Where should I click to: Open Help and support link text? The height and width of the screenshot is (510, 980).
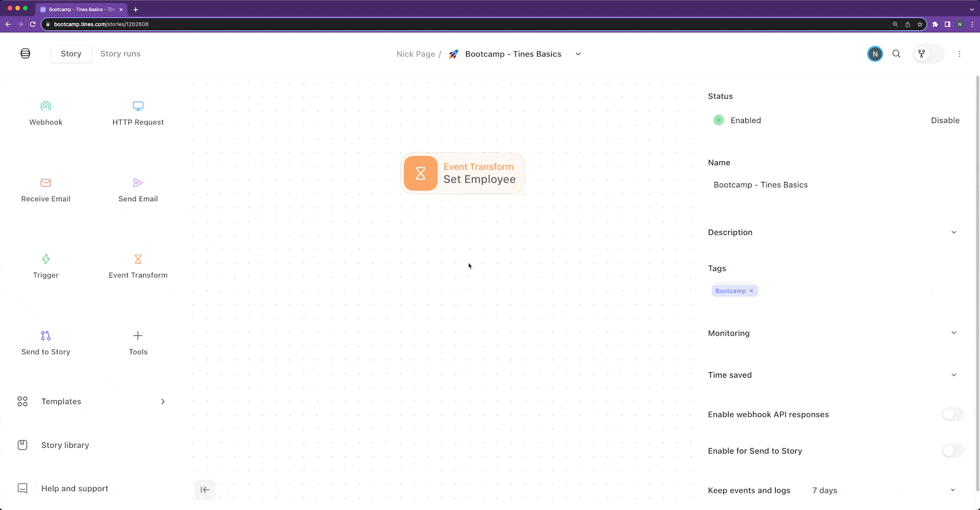click(74, 488)
